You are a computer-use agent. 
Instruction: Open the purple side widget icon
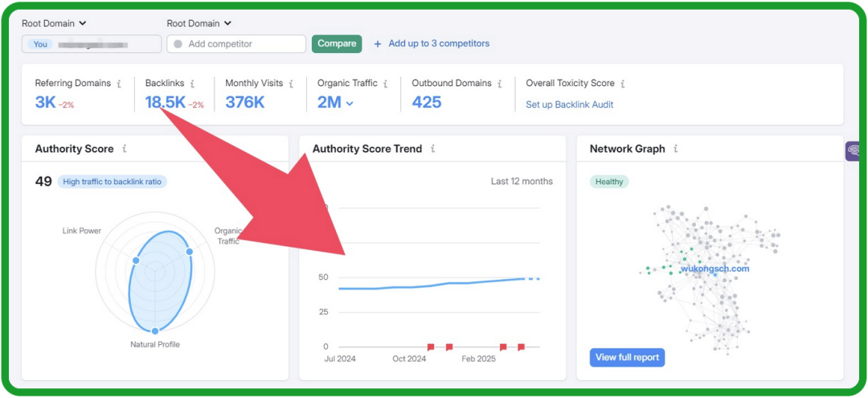pyautogui.click(x=854, y=150)
